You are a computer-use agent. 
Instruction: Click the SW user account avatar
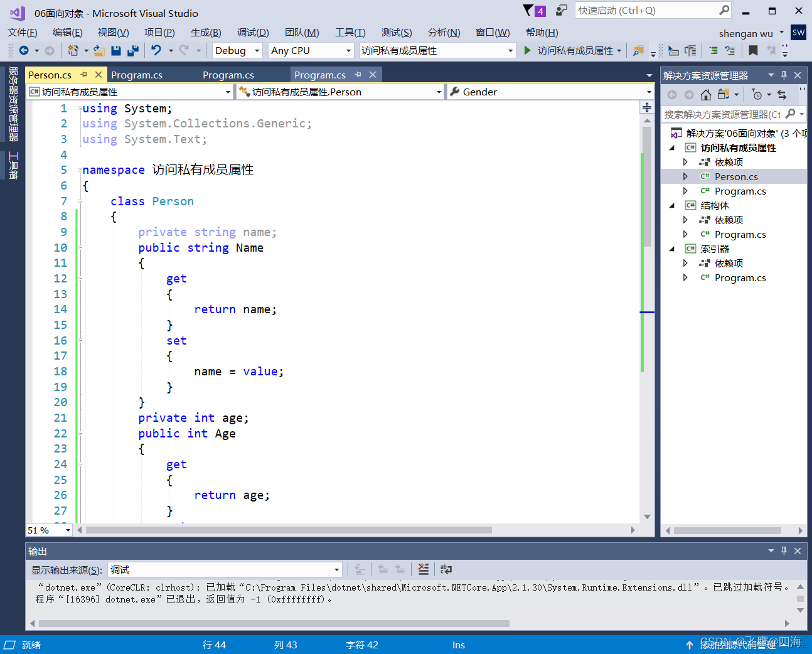798,33
